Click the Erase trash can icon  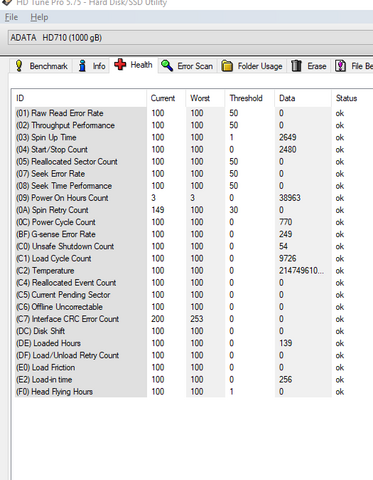click(296, 66)
